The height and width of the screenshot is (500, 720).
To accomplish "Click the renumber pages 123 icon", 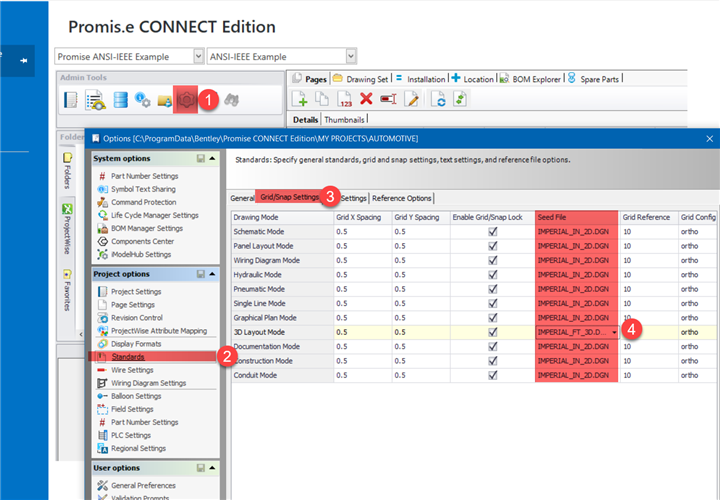I will [x=344, y=99].
